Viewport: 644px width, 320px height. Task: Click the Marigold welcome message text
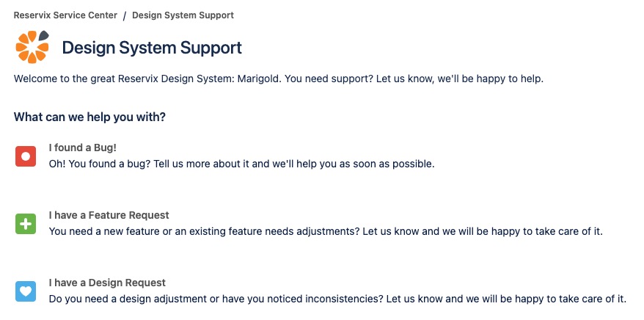click(x=279, y=79)
